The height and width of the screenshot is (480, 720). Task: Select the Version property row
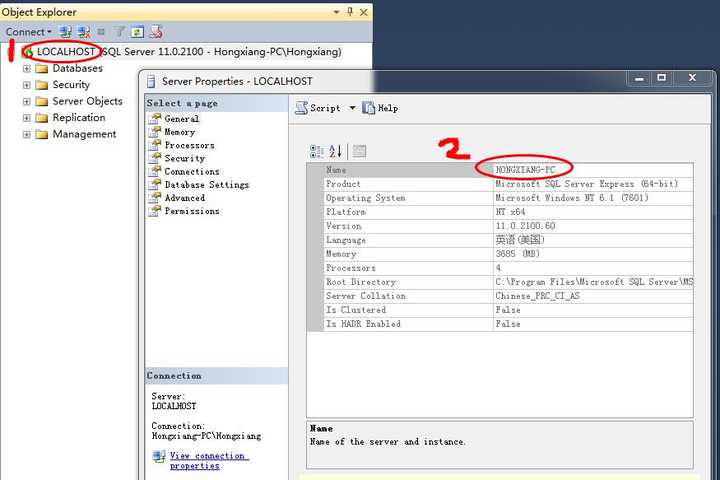(500, 226)
